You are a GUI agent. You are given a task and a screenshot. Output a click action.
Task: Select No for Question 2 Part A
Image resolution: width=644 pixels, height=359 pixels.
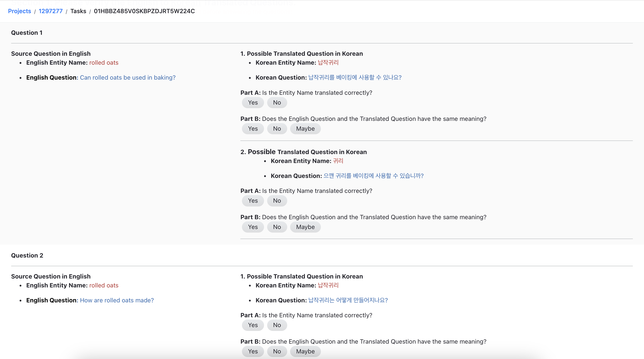coord(277,325)
